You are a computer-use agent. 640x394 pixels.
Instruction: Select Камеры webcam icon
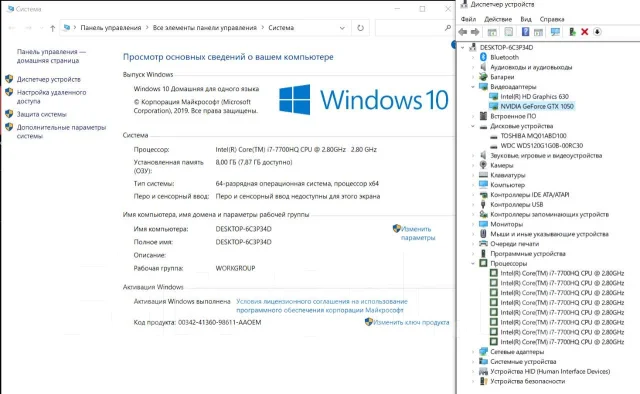tap(483, 165)
